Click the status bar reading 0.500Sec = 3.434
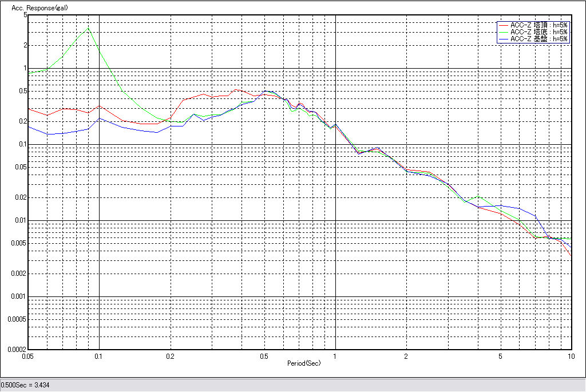586x392 pixels. click(x=25, y=385)
